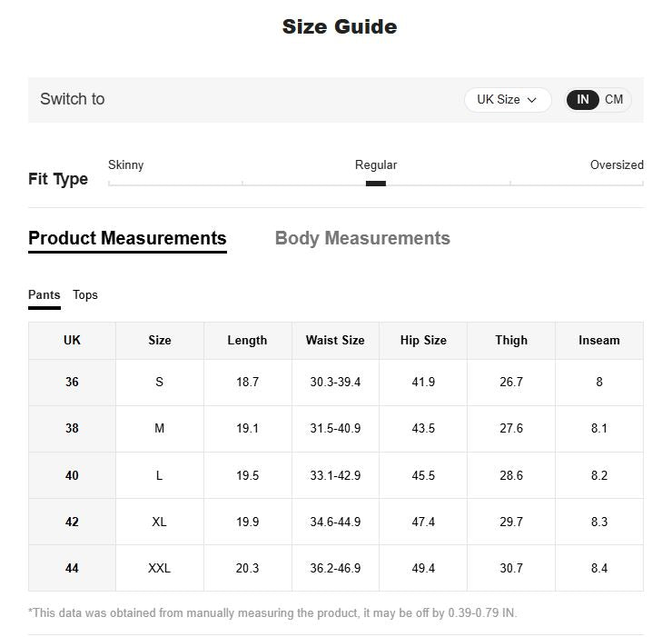Click the Regular fit type marker
The image size is (672, 637).
click(376, 184)
